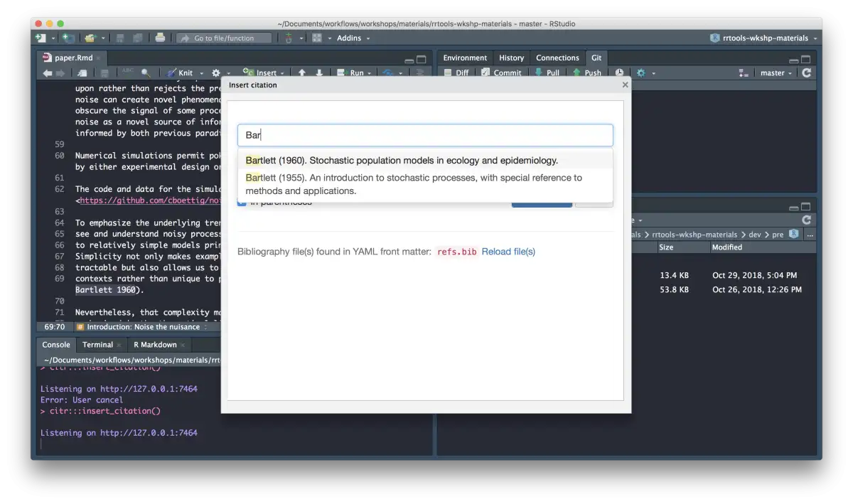Screen dimensions: 853x504
Task: Expand the master branch dropdown
Action: pyautogui.click(x=776, y=73)
